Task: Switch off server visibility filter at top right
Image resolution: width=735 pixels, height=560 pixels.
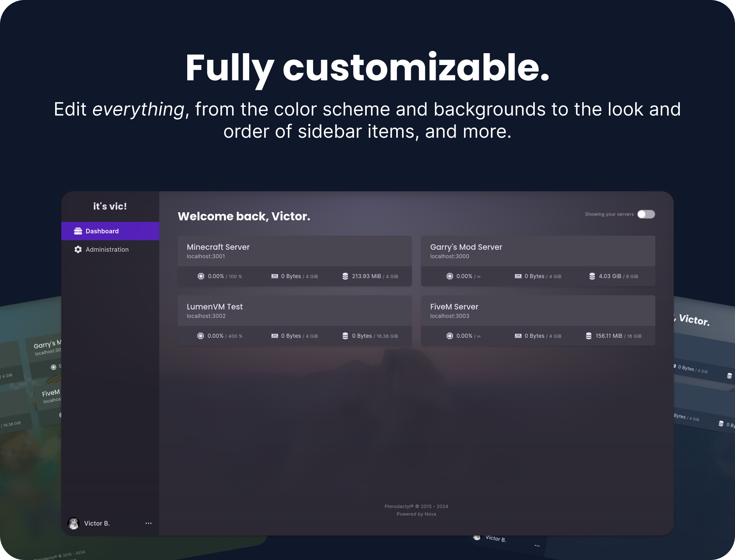Action: 646,214
